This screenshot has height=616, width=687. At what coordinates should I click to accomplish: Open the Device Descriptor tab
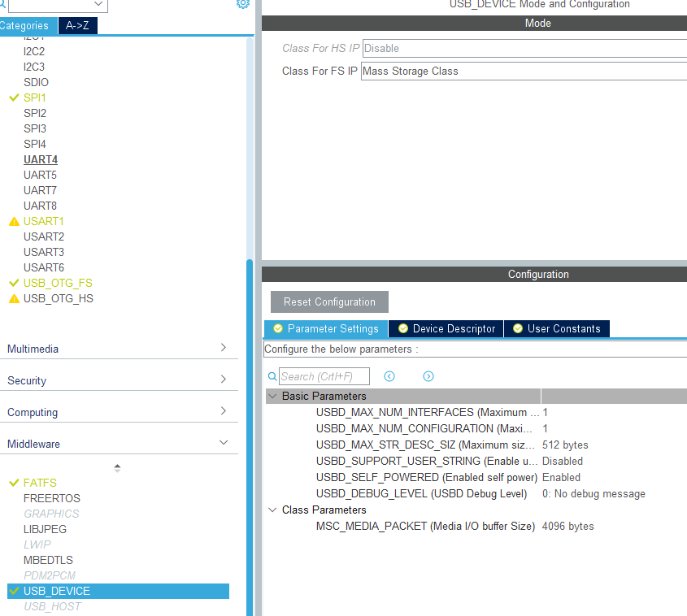pos(446,329)
